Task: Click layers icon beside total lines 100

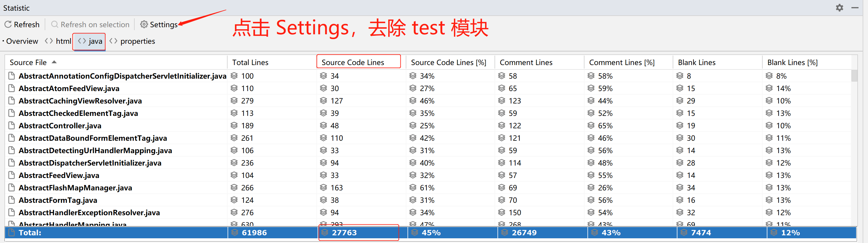Action: [x=234, y=76]
